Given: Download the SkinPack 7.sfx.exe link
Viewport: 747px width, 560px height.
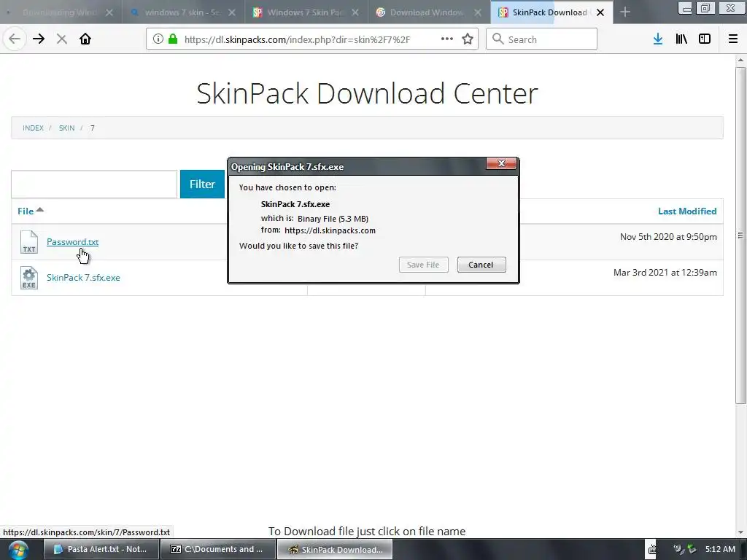Looking at the screenshot, I should point(83,278).
